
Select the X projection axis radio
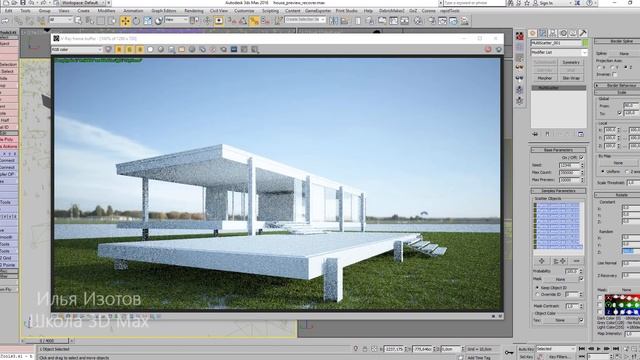pyautogui.click(x=599, y=67)
